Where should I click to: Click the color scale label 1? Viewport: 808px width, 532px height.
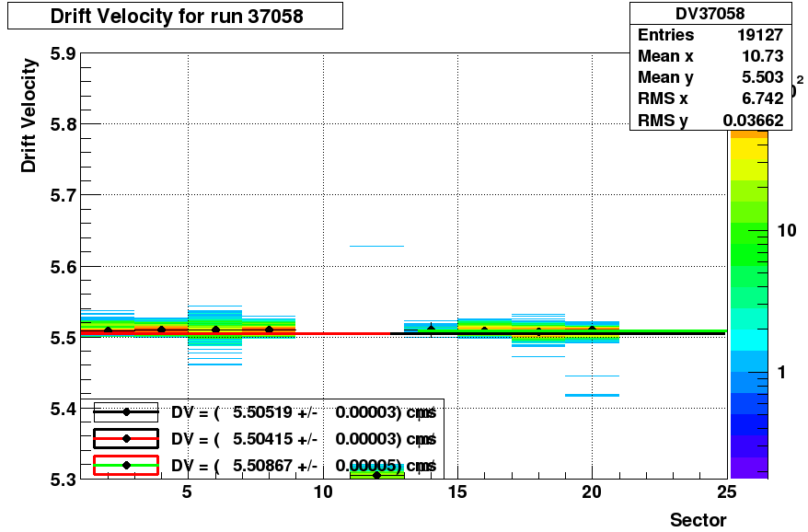781,372
